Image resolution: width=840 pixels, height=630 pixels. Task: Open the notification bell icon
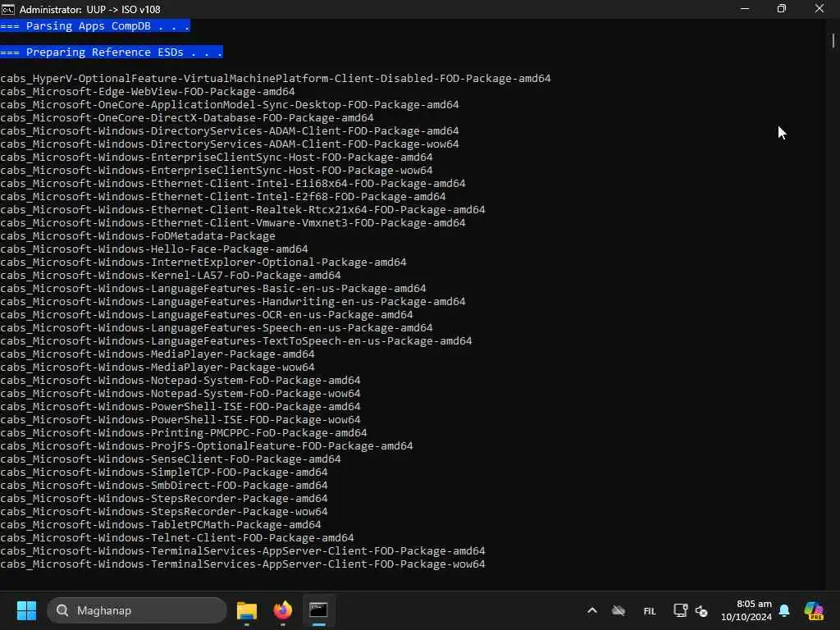[x=784, y=610]
